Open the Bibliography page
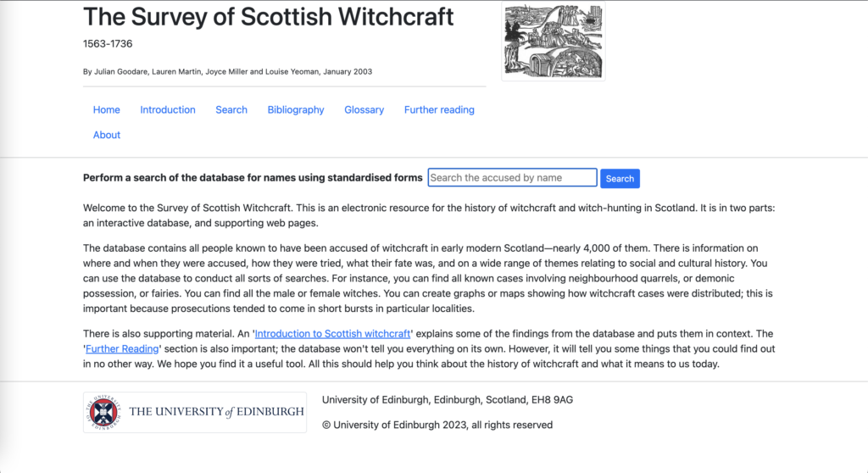This screenshot has height=473, width=868. (x=296, y=109)
